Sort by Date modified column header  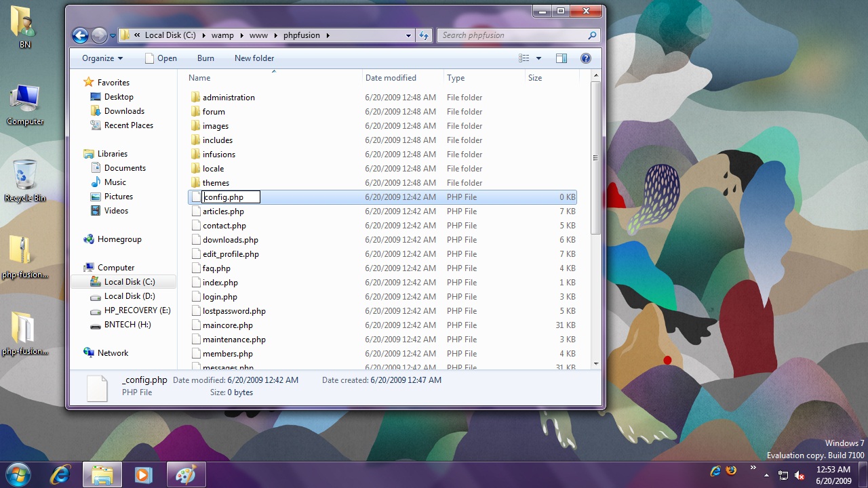391,78
